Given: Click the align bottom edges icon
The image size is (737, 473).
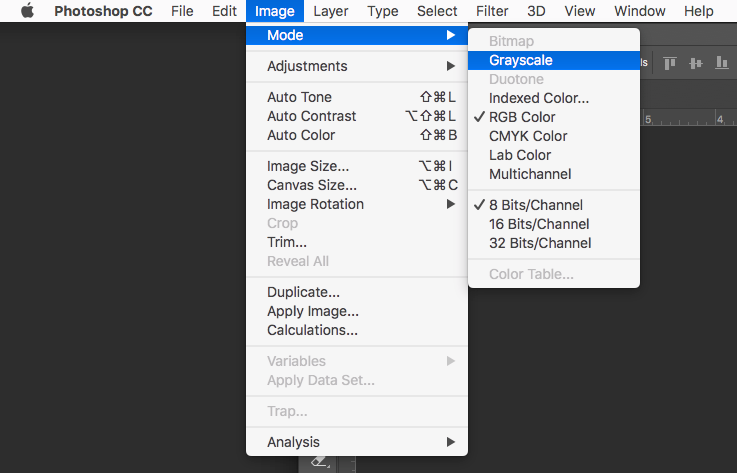Looking at the screenshot, I should [721, 63].
